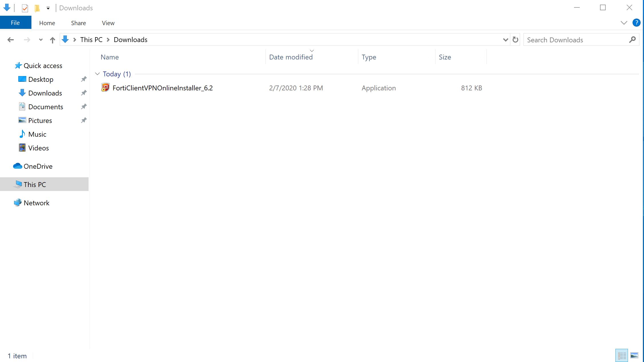Image resolution: width=644 pixels, height=362 pixels.
Task: Click the 2/7/2020 1:28 PM date cell
Action: coord(296,88)
